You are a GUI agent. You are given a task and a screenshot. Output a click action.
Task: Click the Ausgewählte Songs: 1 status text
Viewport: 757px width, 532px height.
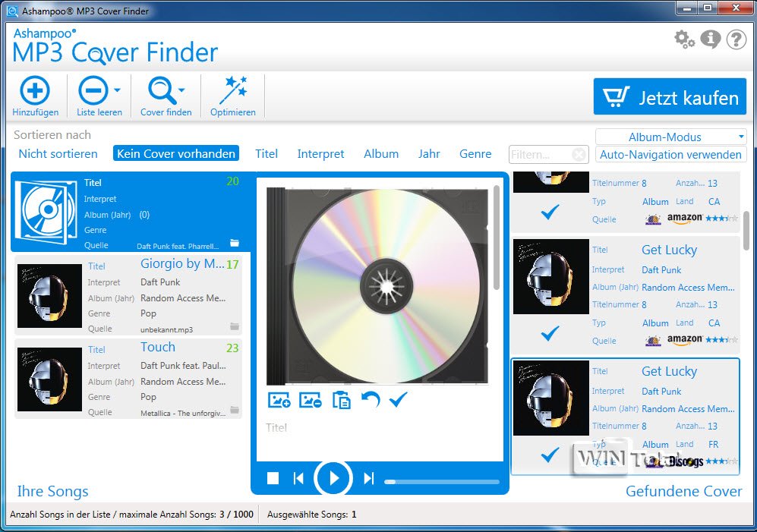coord(312,514)
